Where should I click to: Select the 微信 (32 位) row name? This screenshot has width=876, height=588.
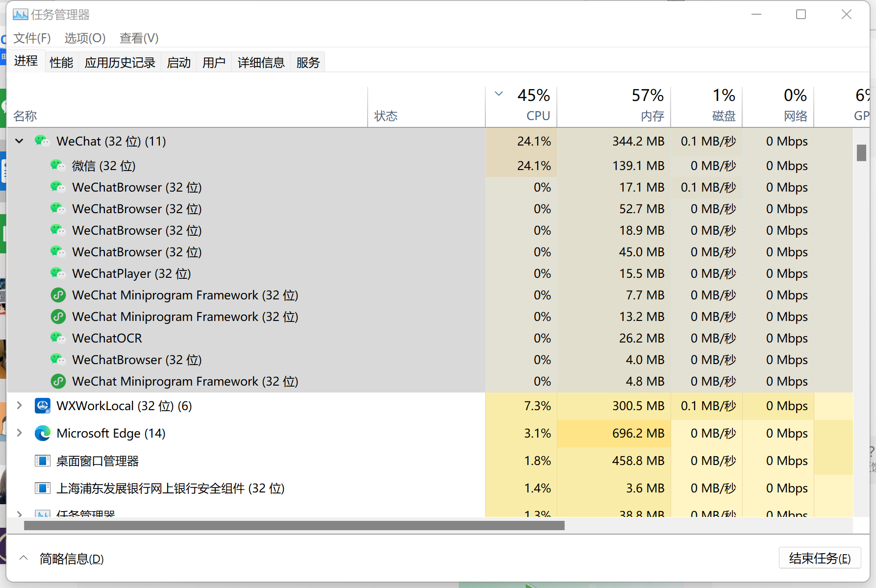[x=104, y=166]
